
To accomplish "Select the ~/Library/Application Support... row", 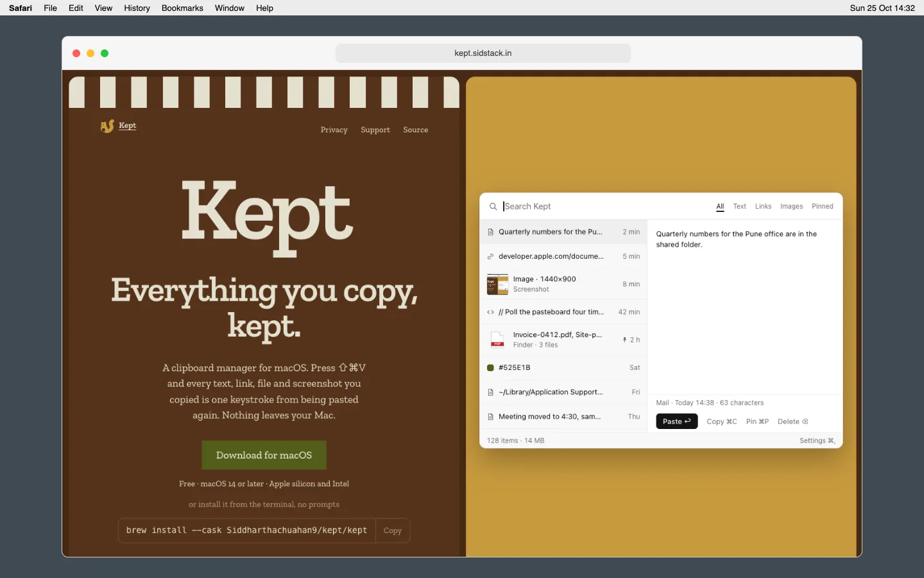I will [563, 392].
